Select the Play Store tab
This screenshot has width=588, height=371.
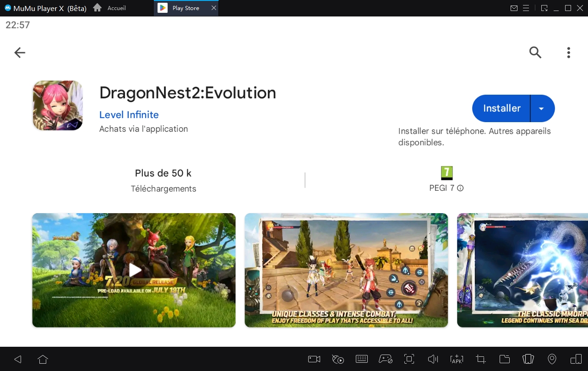pyautogui.click(x=183, y=8)
